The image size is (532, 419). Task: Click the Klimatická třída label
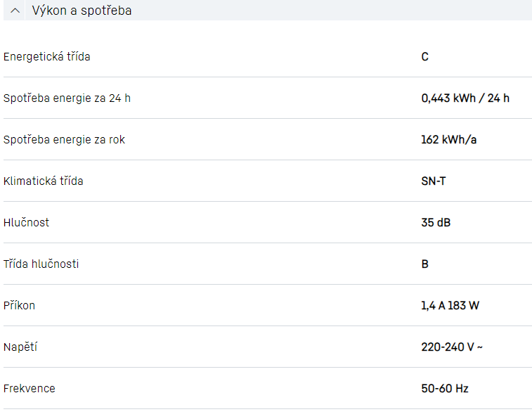pyautogui.click(x=43, y=181)
